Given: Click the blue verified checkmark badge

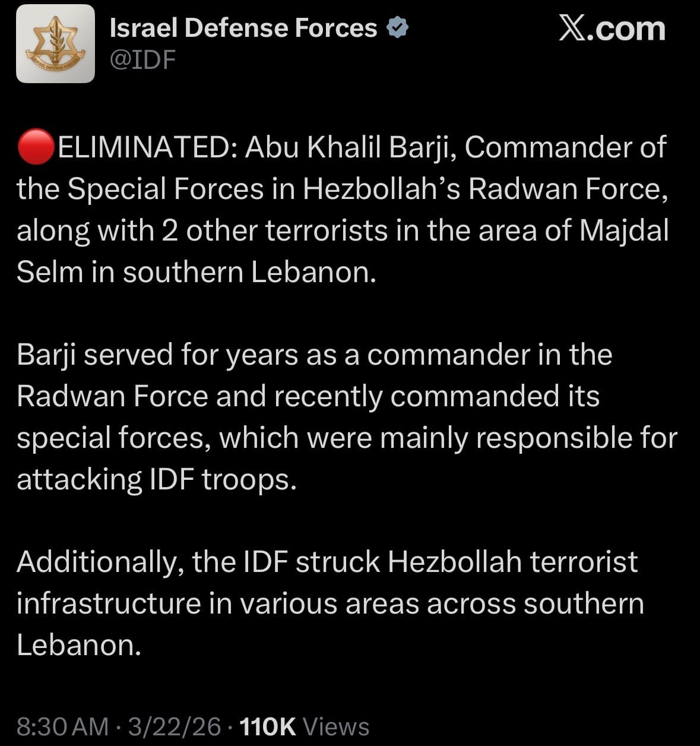Looking at the screenshot, I should (397, 27).
